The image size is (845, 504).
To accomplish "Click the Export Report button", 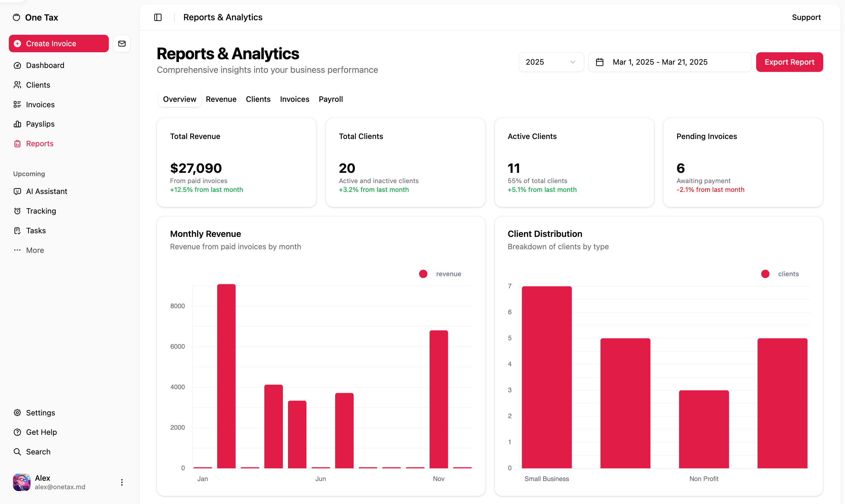I will pyautogui.click(x=789, y=62).
